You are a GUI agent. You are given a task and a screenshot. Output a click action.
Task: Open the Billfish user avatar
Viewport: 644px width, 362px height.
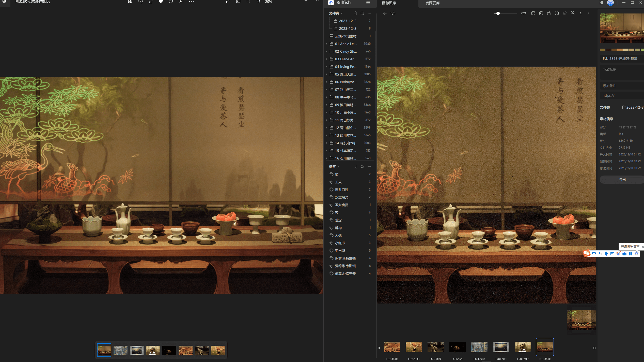tap(610, 3)
